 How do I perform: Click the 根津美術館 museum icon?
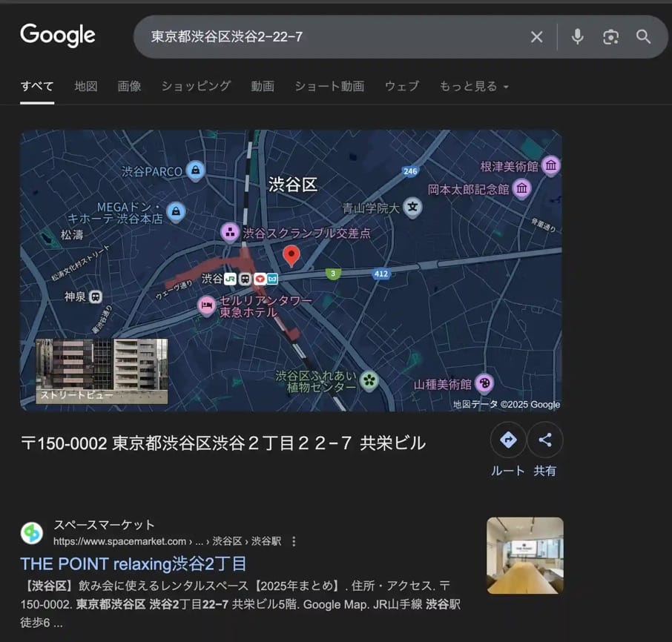coord(550,166)
